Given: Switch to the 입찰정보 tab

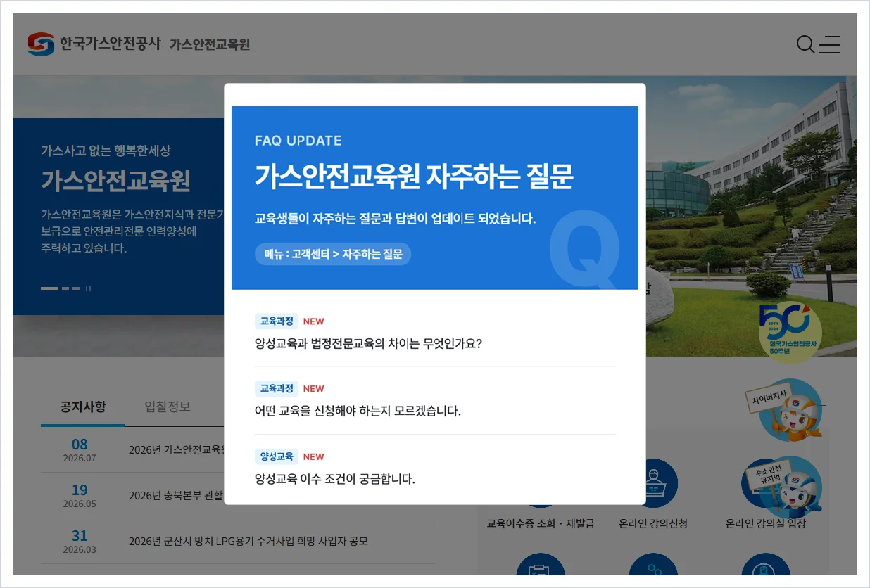Looking at the screenshot, I should click(x=168, y=407).
